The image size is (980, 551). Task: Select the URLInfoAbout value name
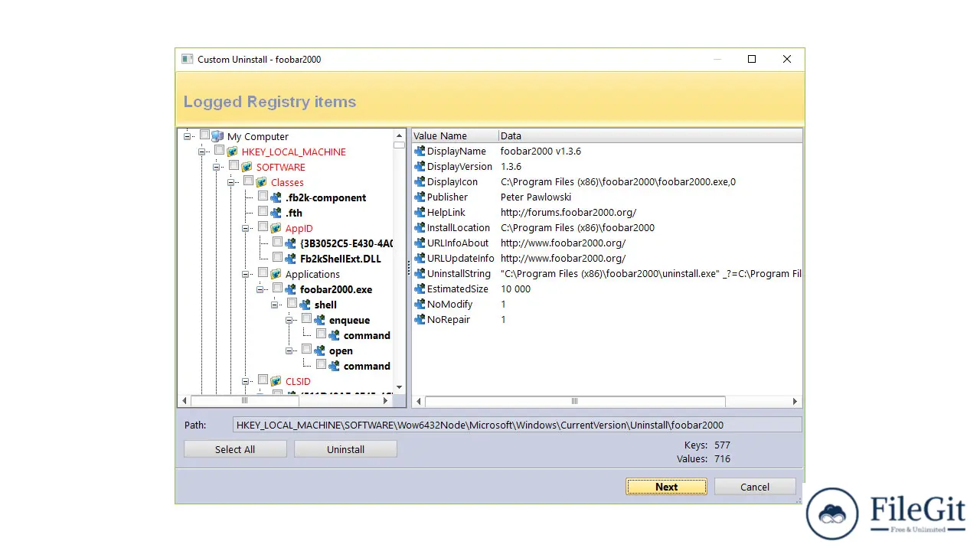[458, 243]
